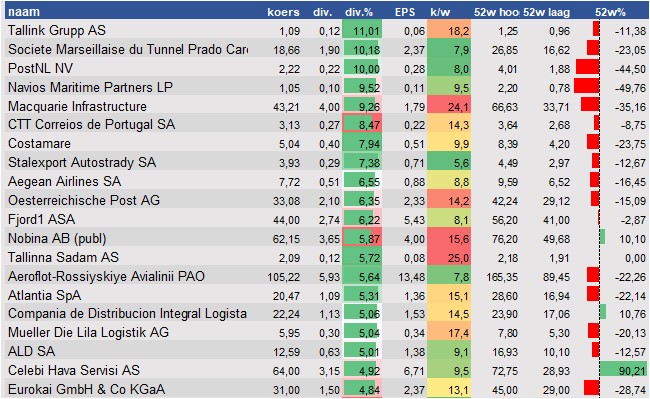Click the 'EPS' column header
650x399 pixels.
click(x=405, y=12)
